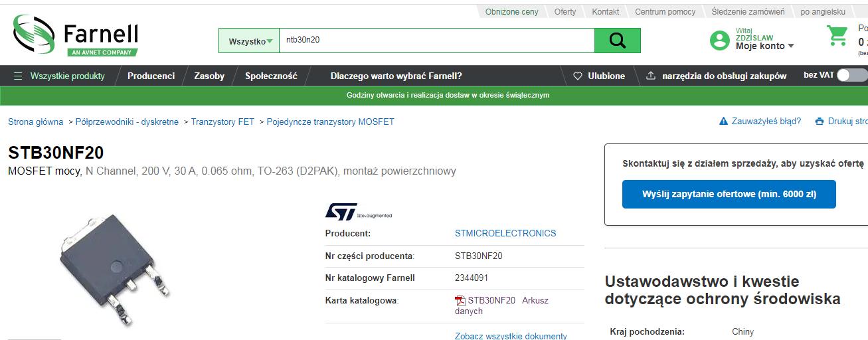Switch language via po angielsku link
This screenshot has height=340, width=868.
click(x=823, y=12)
